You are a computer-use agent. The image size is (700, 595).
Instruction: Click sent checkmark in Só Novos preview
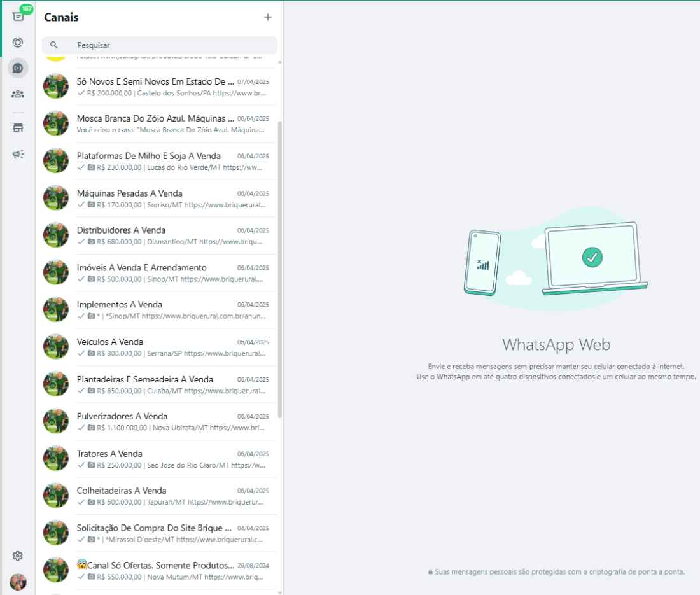pyautogui.click(x=81, y=93)
